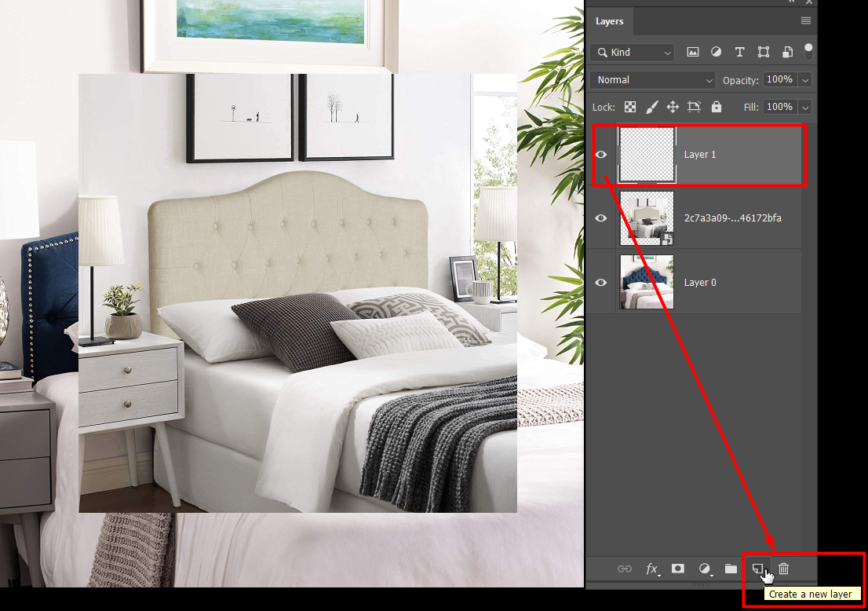
Task: Hide Layer 0 with eye icon
Action: [601, 283]
